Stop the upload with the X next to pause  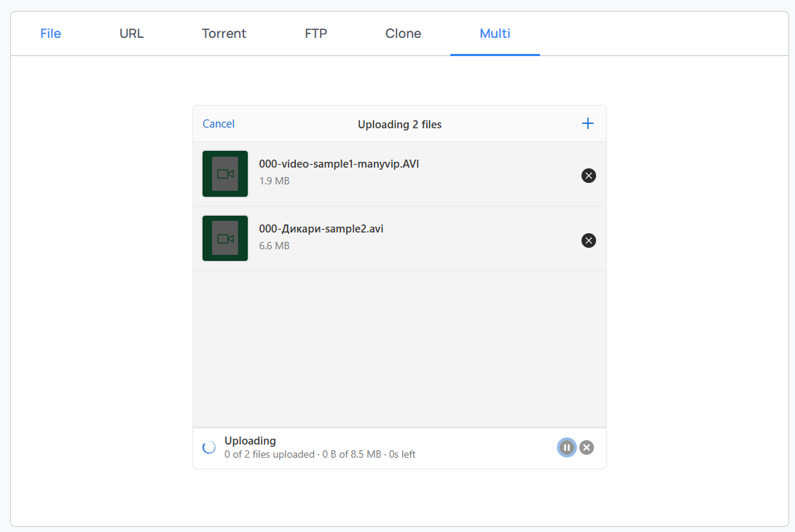click(x=587, y=447)
